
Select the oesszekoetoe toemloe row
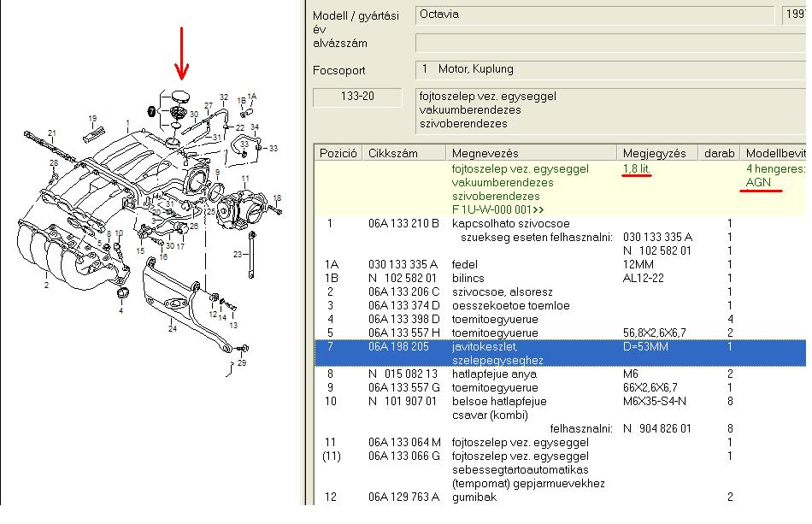click(510, 305)
